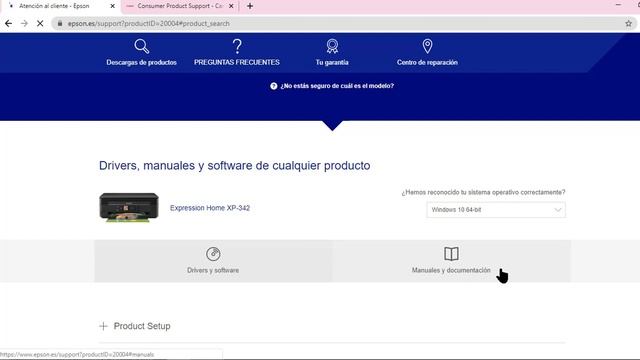
Task: Expand the Product Setup section title
Action: pos(142,326)
